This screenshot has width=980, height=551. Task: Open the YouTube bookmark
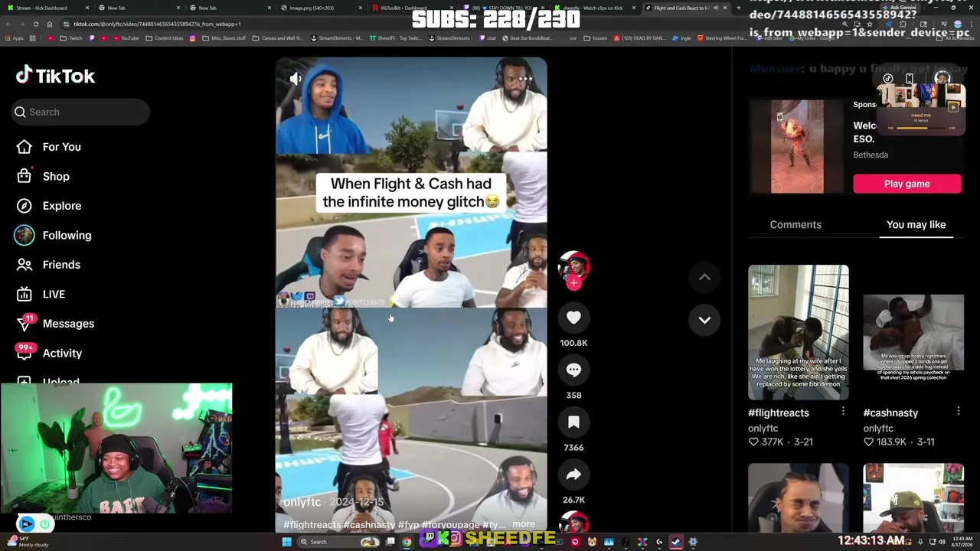click(x=126, y=37)
